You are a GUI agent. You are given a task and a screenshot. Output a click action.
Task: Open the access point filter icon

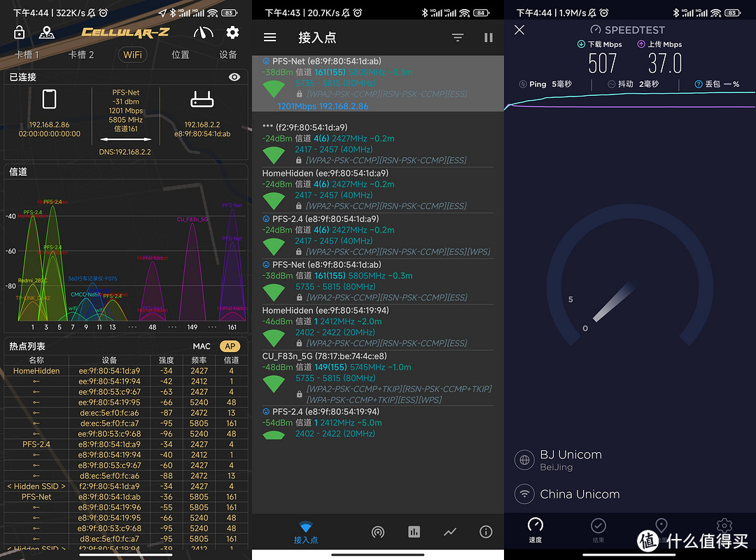(x=457, y=38)
